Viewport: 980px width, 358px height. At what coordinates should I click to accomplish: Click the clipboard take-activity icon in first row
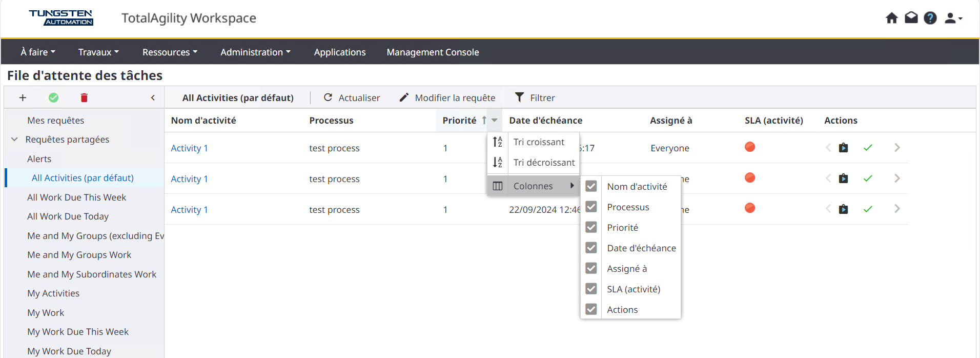pos(843,148)
